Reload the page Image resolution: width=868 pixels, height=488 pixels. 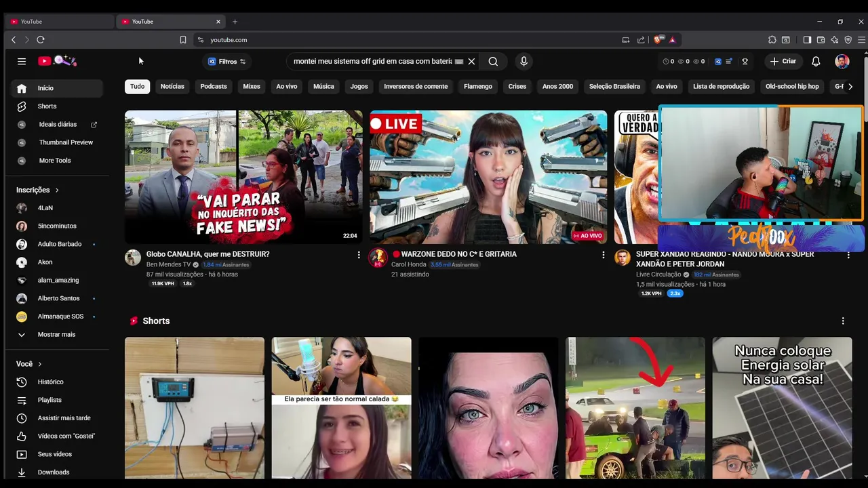[41, 40]
